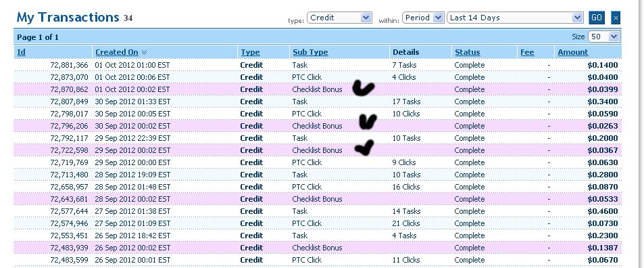The height and width of the screenshot is (268, 644).
Task: Click transaction id 72,483,939
Action: (69, 248)
